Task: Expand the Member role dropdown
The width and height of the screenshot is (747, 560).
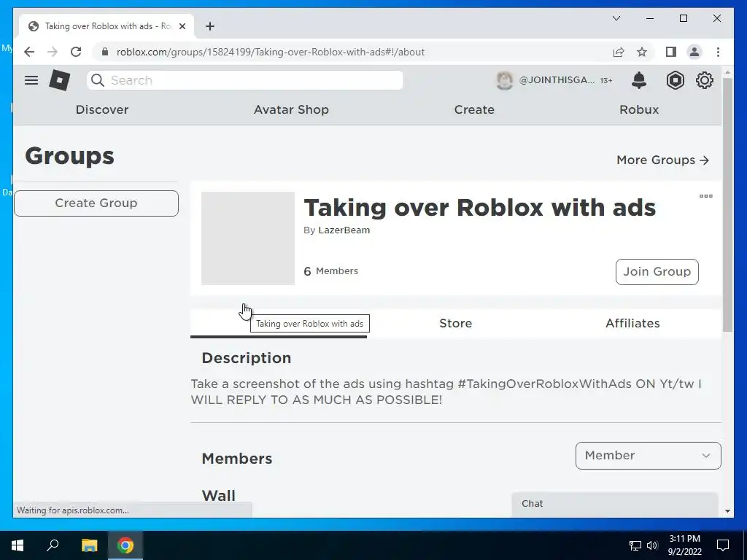Action: click(x=648, y=456)
